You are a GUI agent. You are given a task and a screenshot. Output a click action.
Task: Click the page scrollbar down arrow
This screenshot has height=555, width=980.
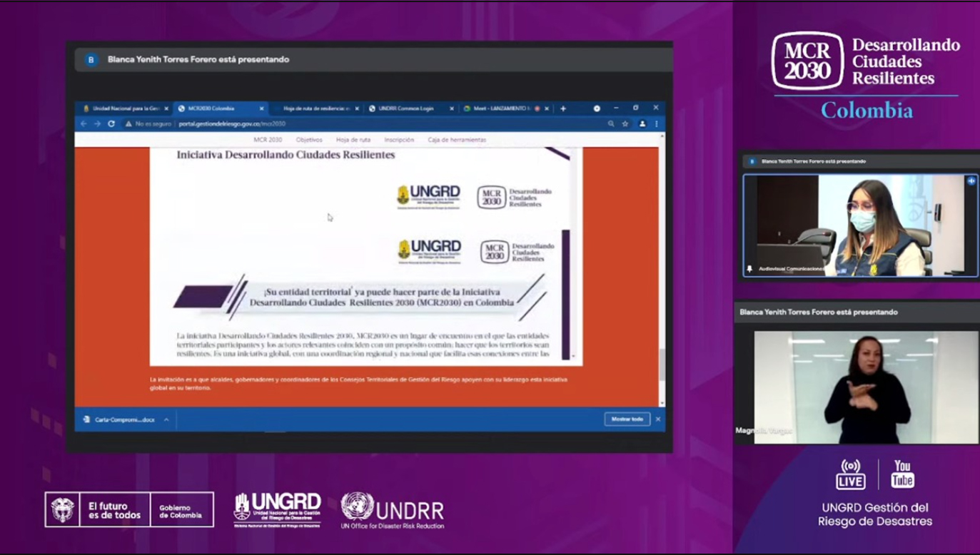coord(662,403)
